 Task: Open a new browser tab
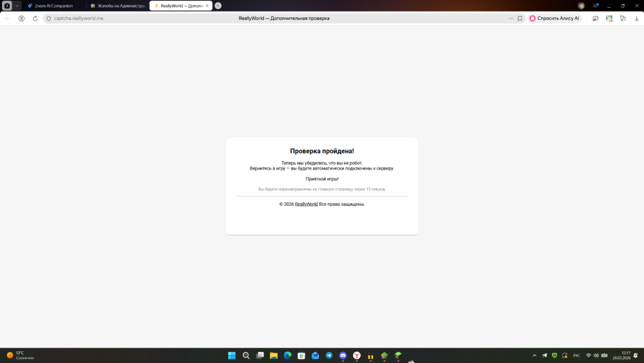coord(218,6)
